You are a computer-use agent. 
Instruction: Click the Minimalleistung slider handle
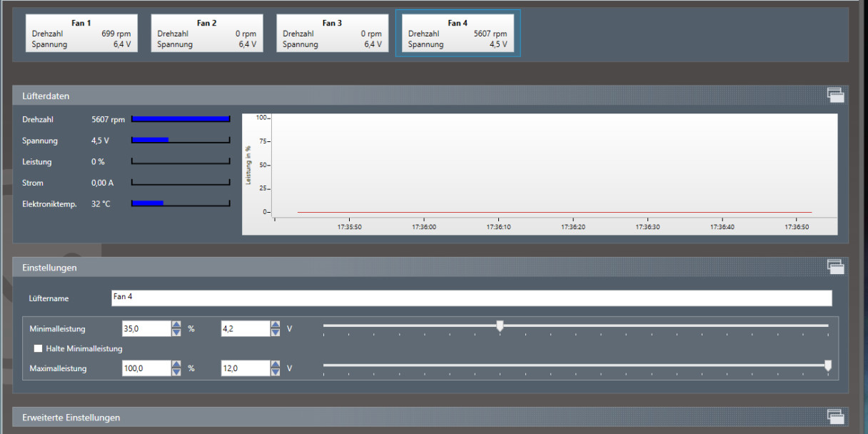pos(500,326)
